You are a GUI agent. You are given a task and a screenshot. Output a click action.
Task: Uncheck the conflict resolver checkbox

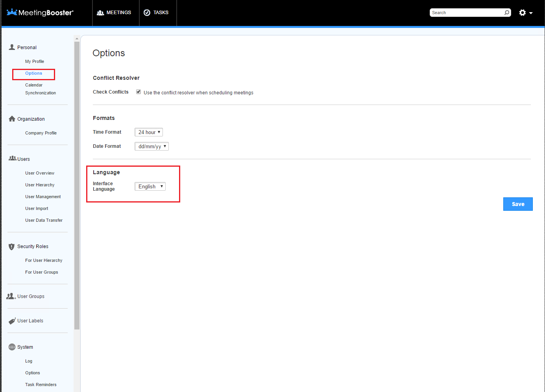coord(139,91)
